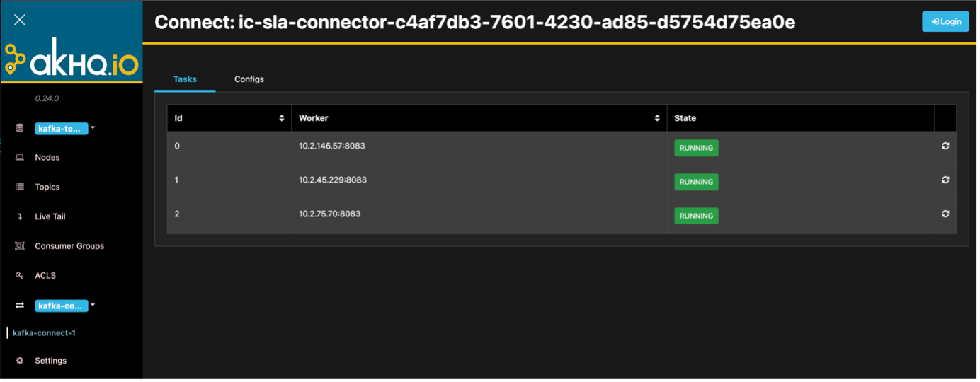Close the sidebar with the X icon
This screenshot has height=382, width=980.
tap(20, 20)
